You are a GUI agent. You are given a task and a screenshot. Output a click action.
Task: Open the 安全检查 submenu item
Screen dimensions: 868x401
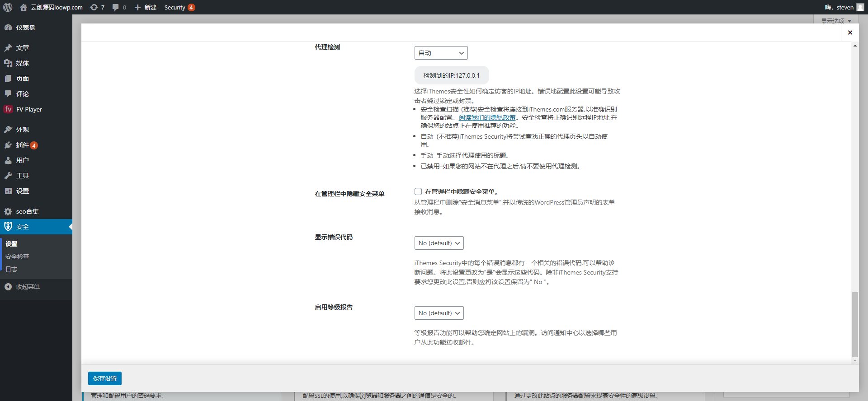(x=17, y=256)
